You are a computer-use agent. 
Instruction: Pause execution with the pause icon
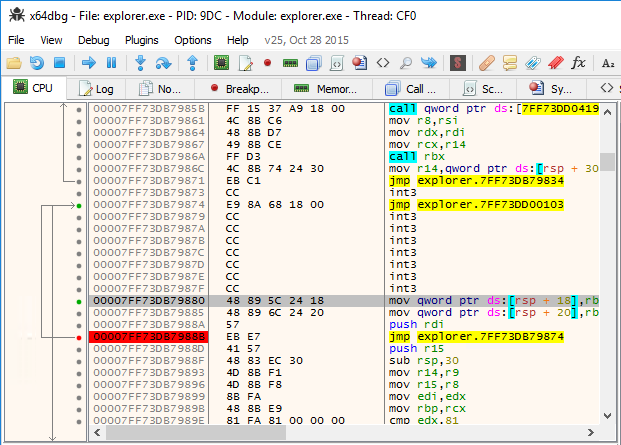pyautogui.click(x=112, y=63)
